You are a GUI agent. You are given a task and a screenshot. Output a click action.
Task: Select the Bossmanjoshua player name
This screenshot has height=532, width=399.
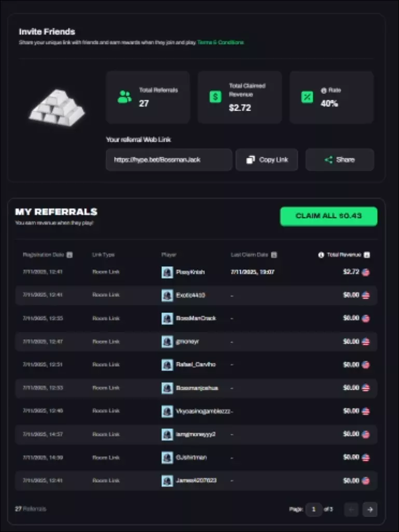[197, 388]
